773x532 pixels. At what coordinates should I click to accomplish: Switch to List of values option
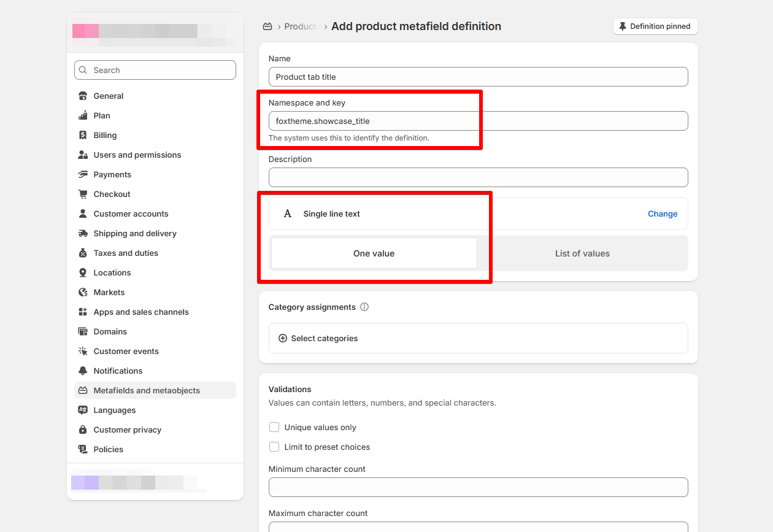click(x=582, y=253)
